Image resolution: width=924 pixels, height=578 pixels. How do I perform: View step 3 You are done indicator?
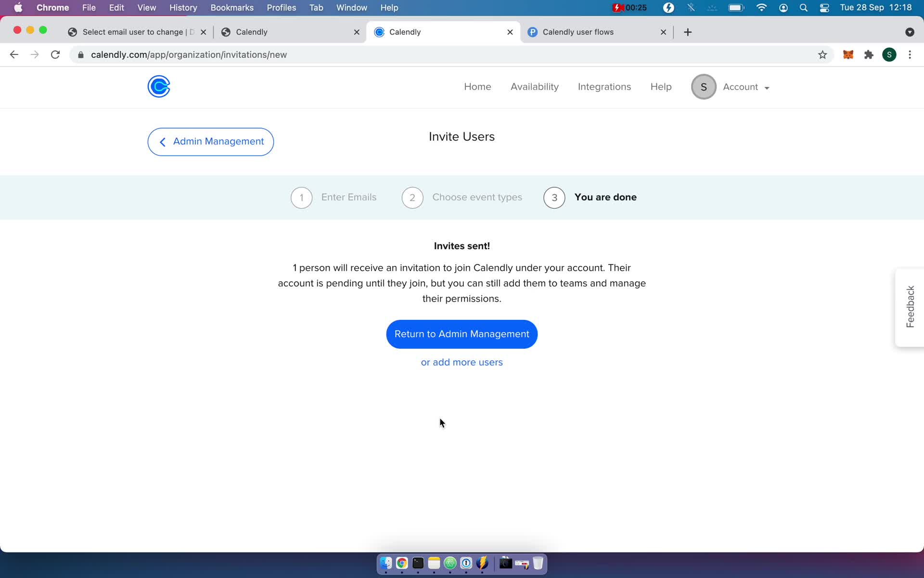[553, 197]
